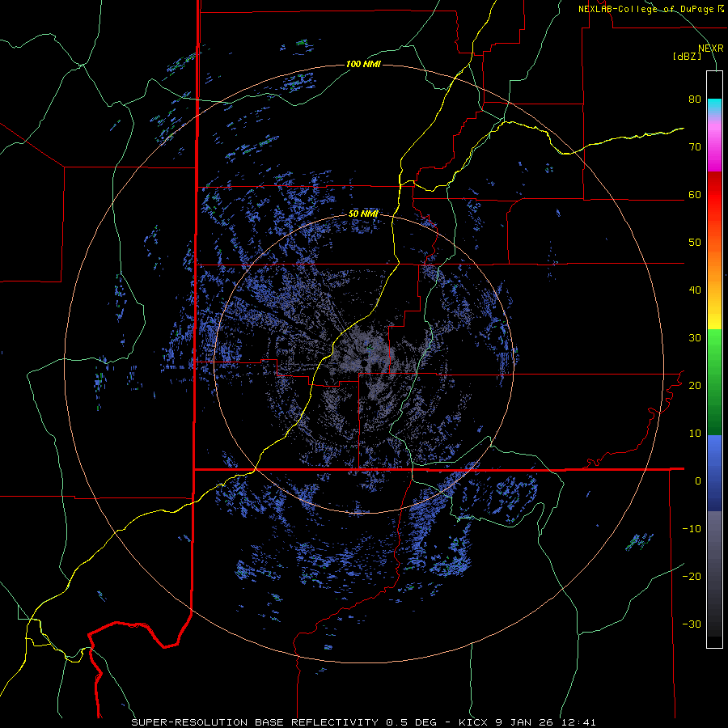Click the SUPER-RESOLUTION BASE REFLECTIVITY caption text
728x728 pixels.
[x=255, y=722]
